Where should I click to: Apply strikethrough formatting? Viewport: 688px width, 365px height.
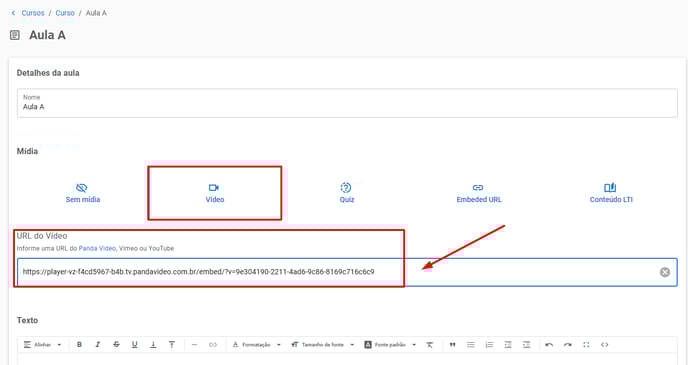click(x=116, y=345)
